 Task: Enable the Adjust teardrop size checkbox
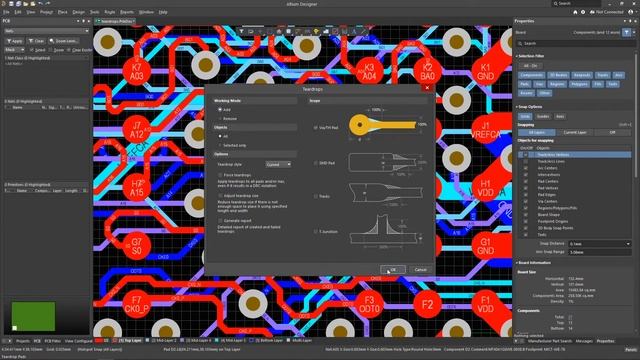tap(220, 196)
